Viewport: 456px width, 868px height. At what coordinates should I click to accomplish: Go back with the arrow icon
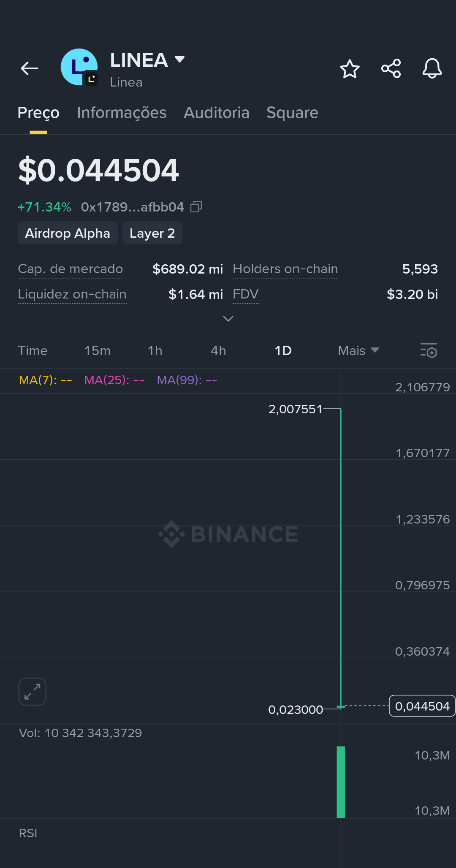[x=30, y=68]
